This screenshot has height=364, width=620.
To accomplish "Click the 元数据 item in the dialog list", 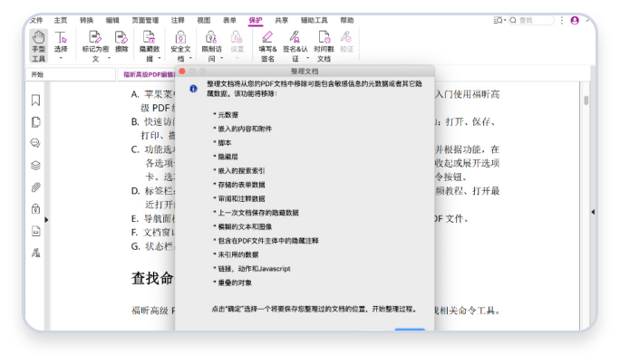I will coord(228,115).
